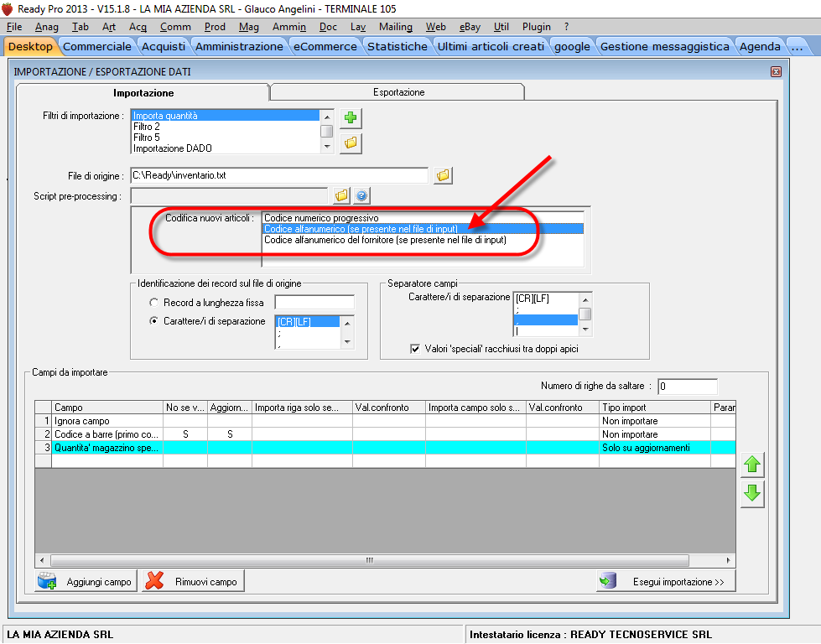
Task: Open the Mag menu
Action: (x=249, y=27)
